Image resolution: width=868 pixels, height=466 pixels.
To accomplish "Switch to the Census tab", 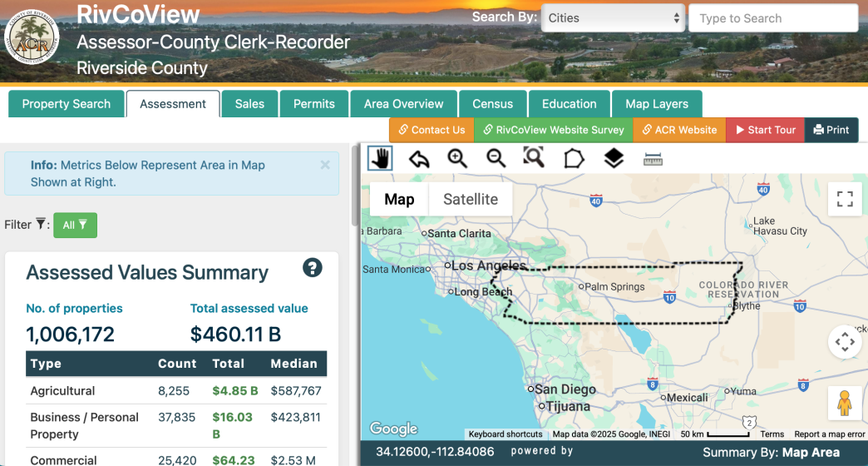I will (493, 104).
